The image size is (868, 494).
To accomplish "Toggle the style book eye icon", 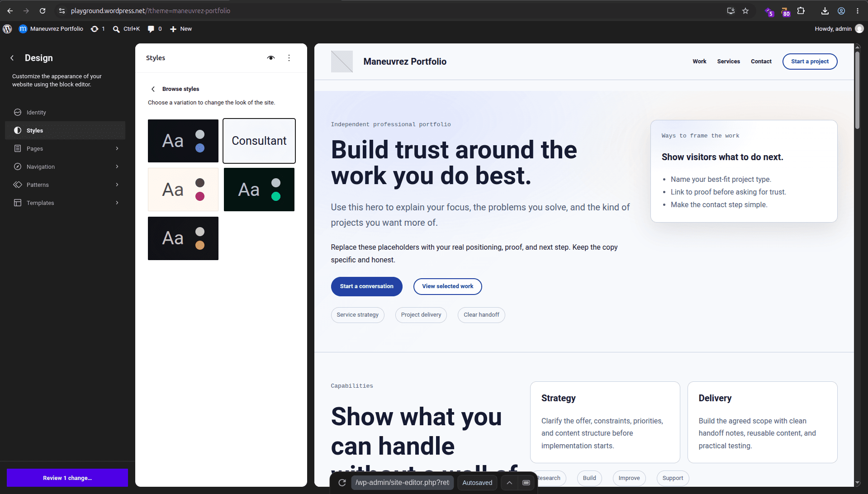I will (x=271, y=58).
